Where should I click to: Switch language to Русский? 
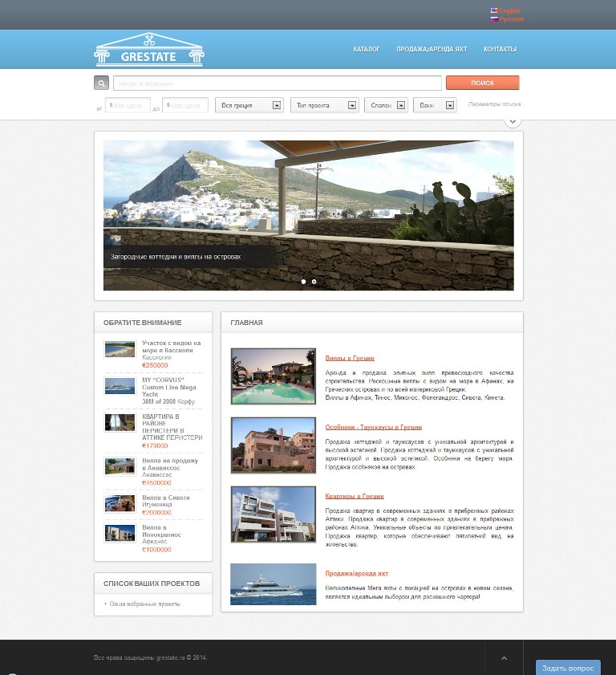511,19
